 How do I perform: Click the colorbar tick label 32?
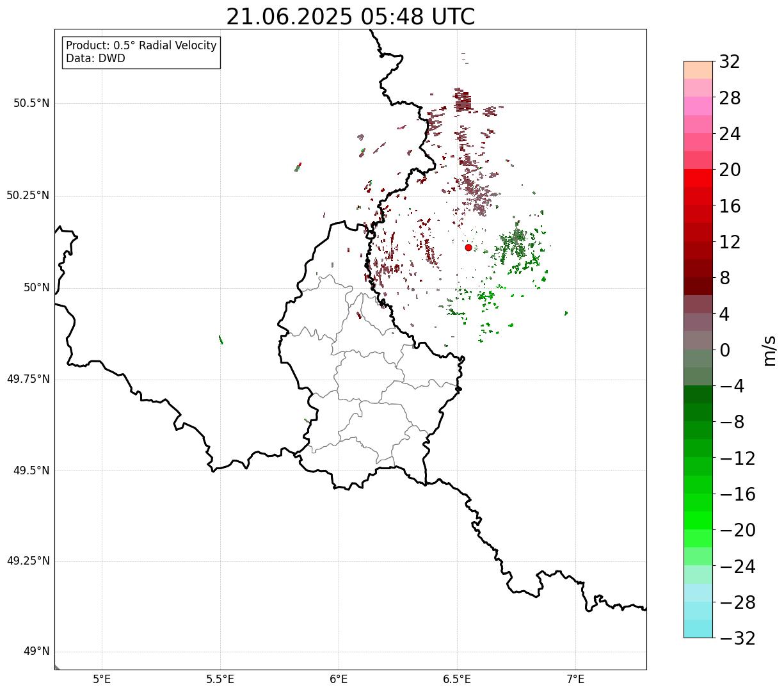click(730, 62)
